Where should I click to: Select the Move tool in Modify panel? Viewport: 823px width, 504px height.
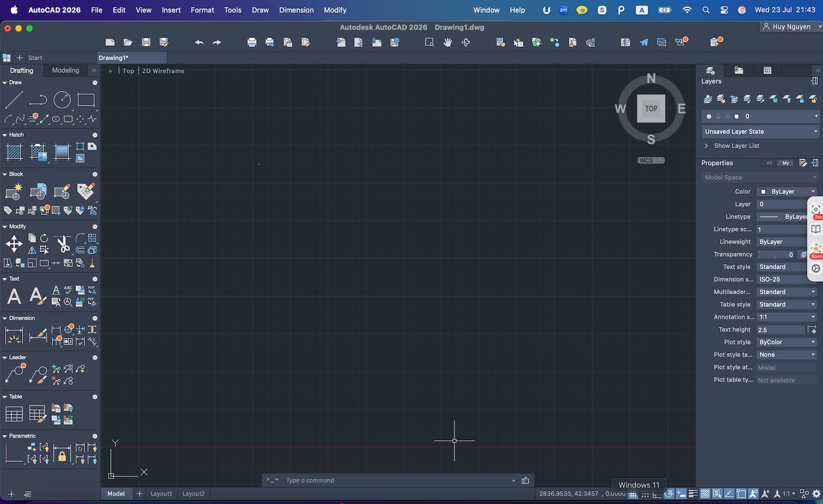tap(14, 244)
